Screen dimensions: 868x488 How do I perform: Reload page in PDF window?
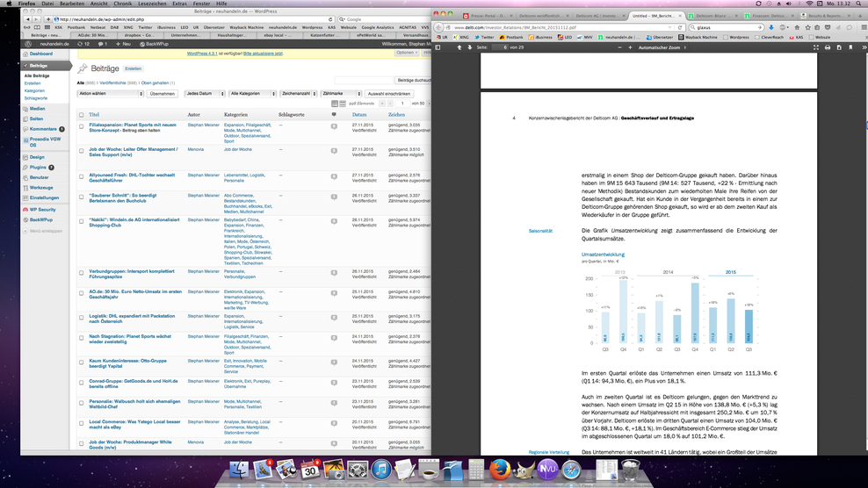point(680,27)
